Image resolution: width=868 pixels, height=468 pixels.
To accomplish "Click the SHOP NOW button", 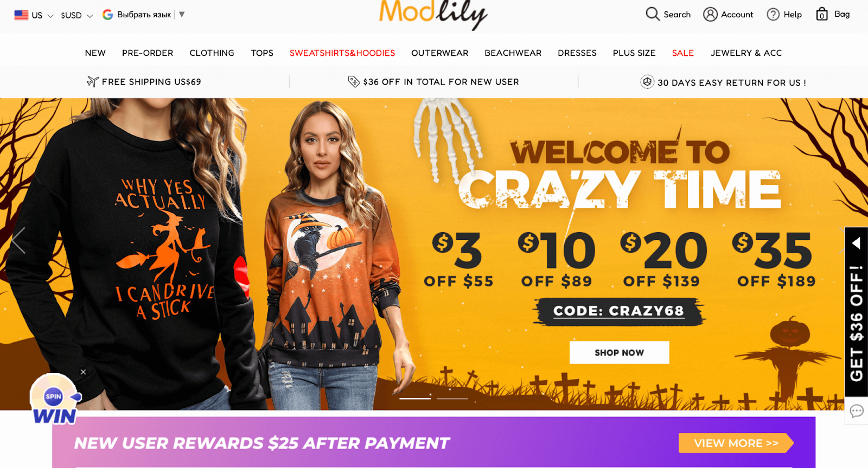I will pyautogui.click(x=619, y=352).
